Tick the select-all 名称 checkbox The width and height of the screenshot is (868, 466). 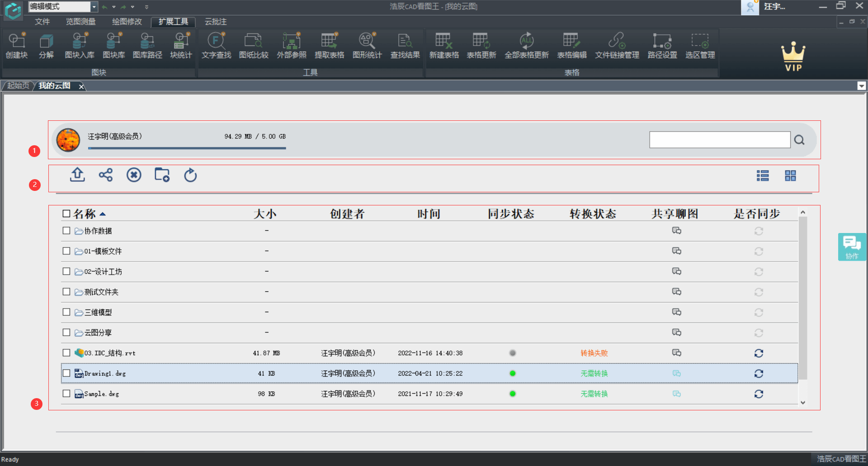pyautogui.click(x=66, y=214)
